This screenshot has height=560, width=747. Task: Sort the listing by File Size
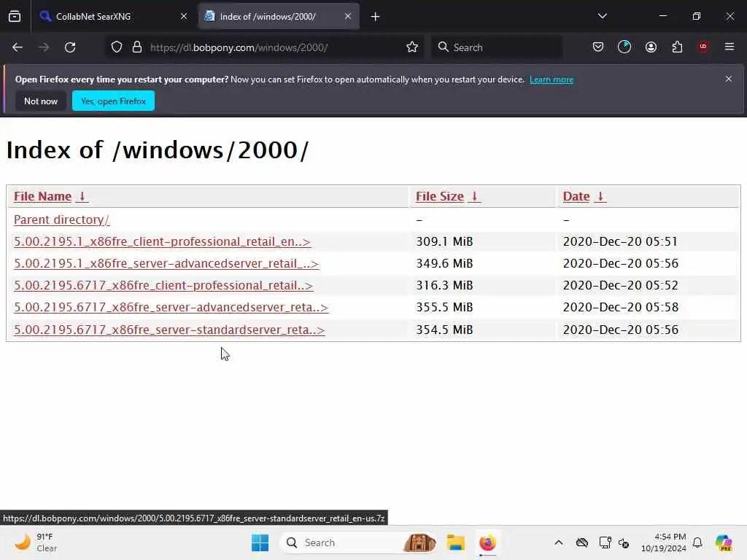coord(440,196)
